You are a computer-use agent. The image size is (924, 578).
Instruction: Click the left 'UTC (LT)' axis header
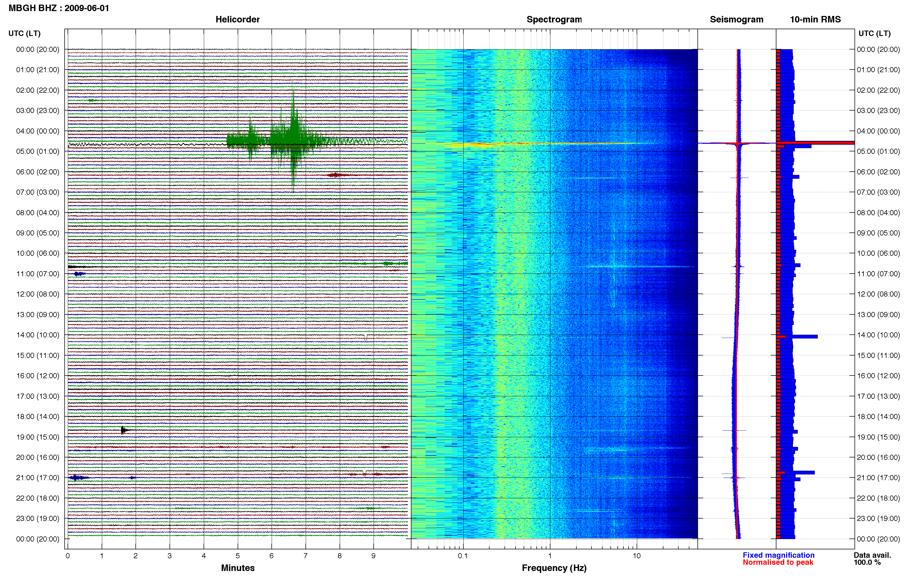(x=24, y=33)
